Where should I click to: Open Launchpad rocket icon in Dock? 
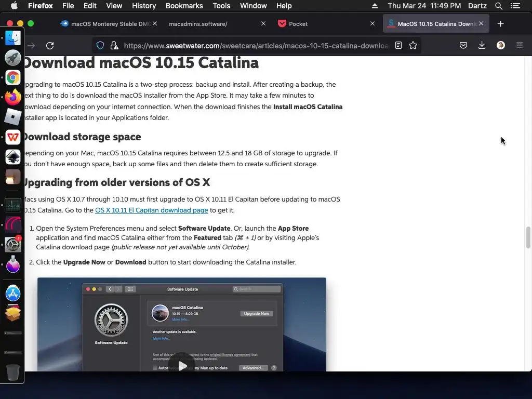[13, 58]
